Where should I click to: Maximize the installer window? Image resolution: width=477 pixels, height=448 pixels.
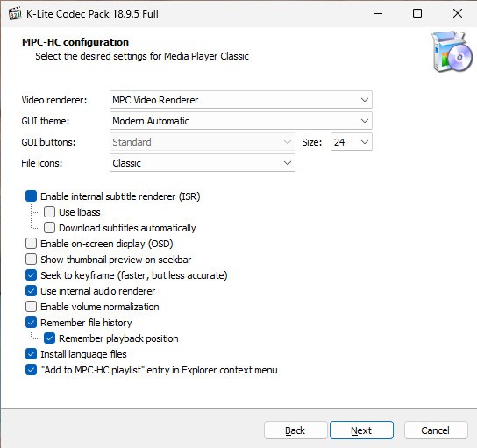(417, 13)
